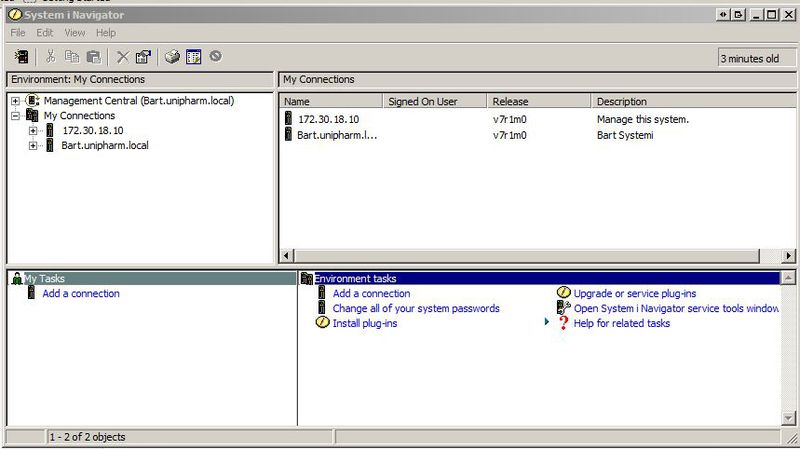Expand the Help for related tasks arrow
The height and width of the screenshot is (449, 800).
[546, 321]
